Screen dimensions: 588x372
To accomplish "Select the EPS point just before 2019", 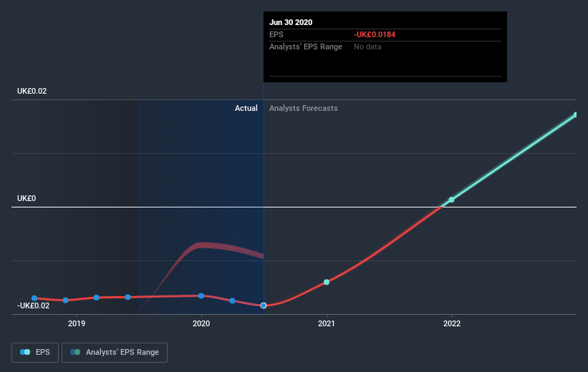I will [66, 300].
